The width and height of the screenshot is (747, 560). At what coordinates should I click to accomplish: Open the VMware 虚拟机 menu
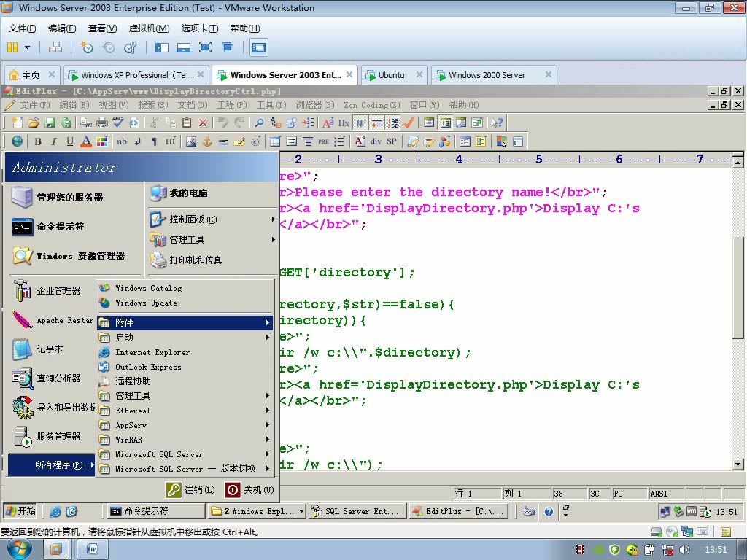click(x=149, y=28)
